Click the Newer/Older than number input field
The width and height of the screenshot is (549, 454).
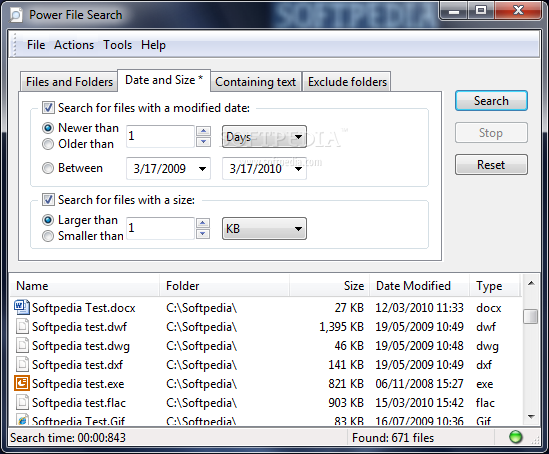[x=160, y=137]
